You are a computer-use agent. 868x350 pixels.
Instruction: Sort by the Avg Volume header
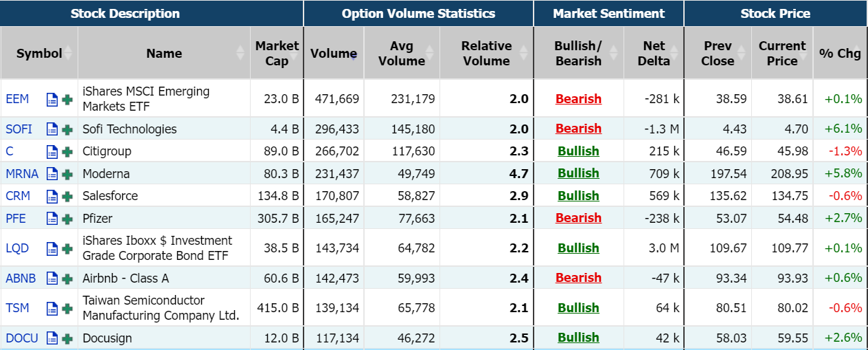point(402,53)
